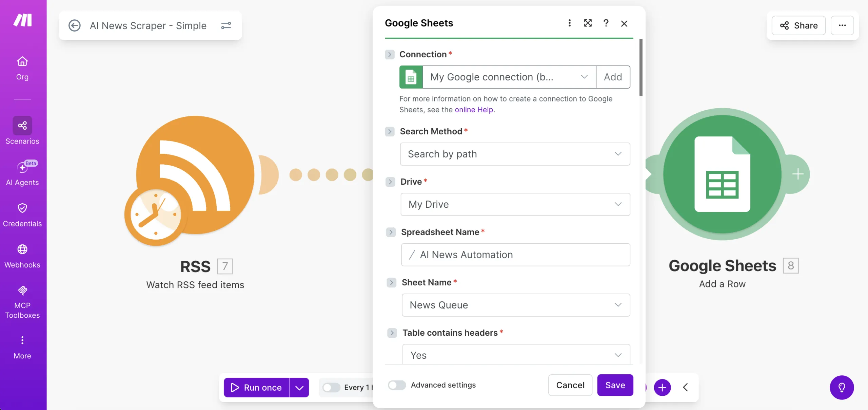
Task: Click the Make logo at top left
Action: coord(22,20)
